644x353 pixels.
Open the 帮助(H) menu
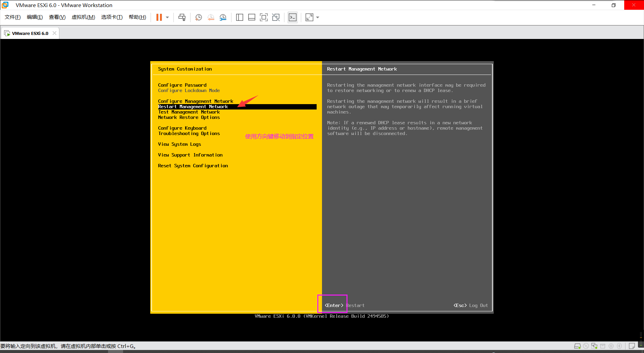[138, 17]
